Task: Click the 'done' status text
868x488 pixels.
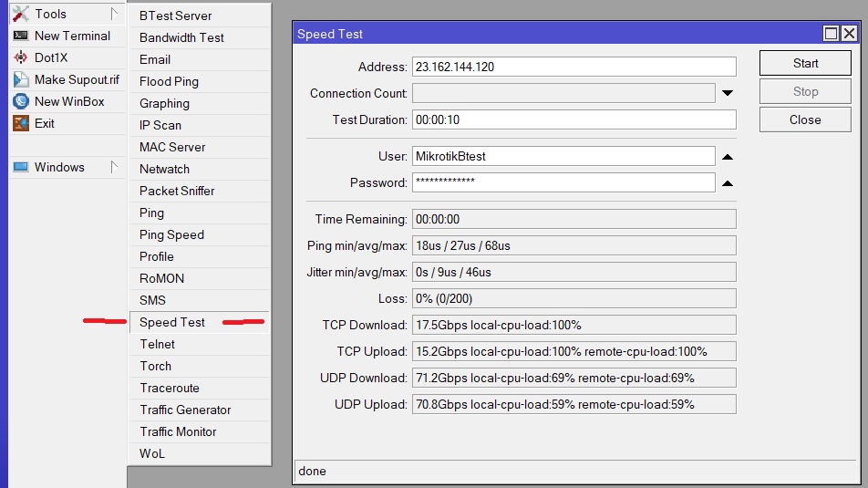Action: (312, 471)
